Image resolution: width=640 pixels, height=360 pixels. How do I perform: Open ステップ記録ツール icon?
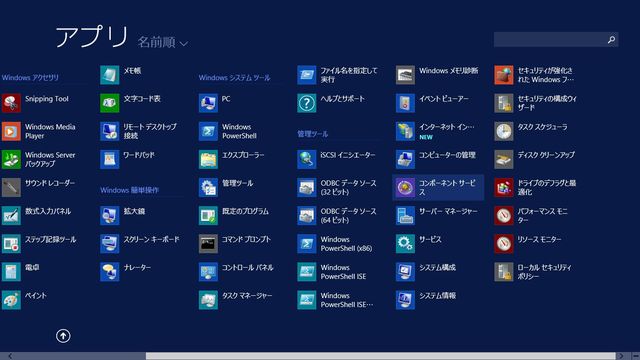[x=11, y=244]
